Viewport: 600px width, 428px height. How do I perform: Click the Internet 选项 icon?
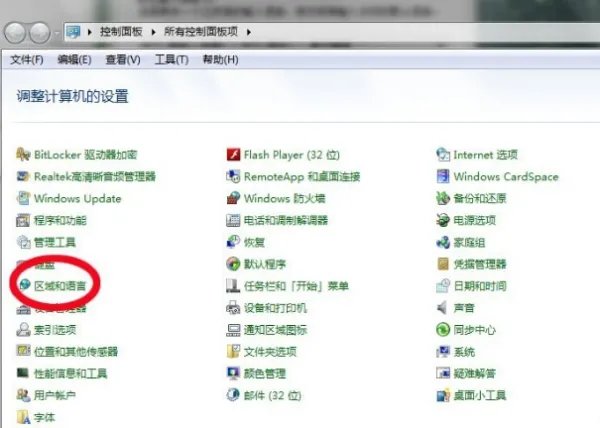tap(443, 155)
